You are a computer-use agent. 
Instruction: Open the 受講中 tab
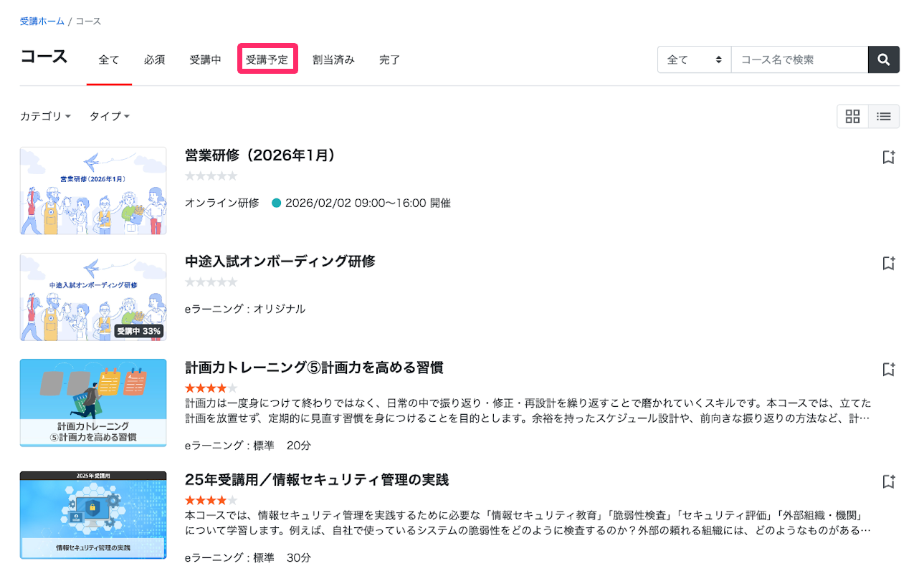click(x=206, y=60)
